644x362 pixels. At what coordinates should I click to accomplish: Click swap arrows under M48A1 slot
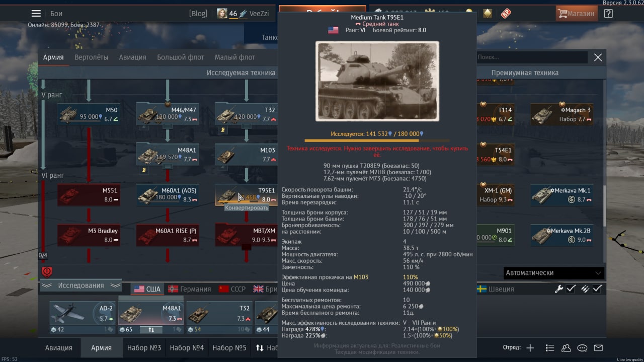pyautogui.click(x=151, y=330)
